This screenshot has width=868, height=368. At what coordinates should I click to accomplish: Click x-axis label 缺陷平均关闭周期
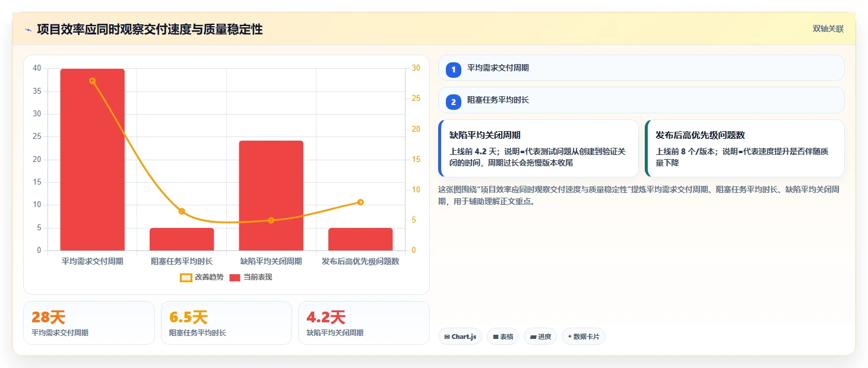pos(271,261)
